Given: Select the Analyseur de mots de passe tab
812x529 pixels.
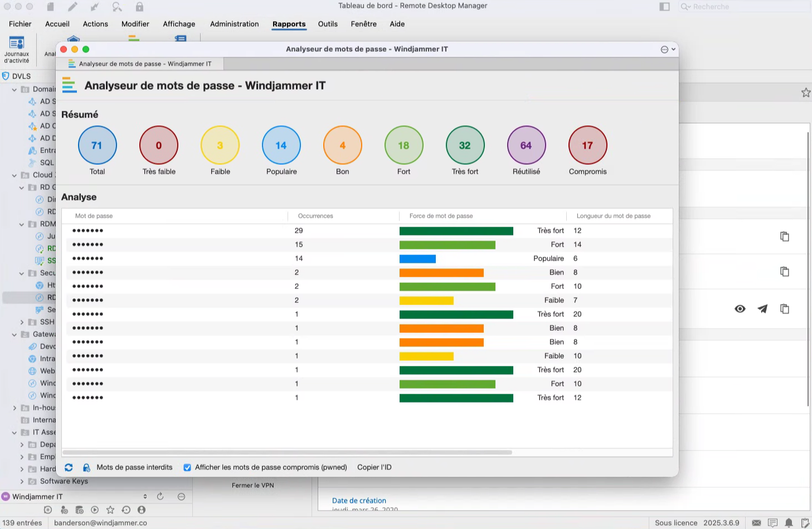Looking at the screenshot, I should [x=145, y=64].
